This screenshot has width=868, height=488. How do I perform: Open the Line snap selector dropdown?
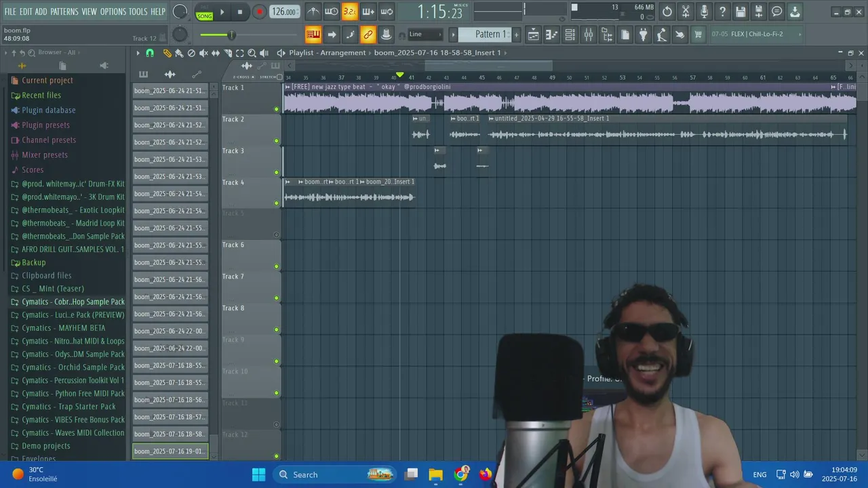tap(426, 34)
